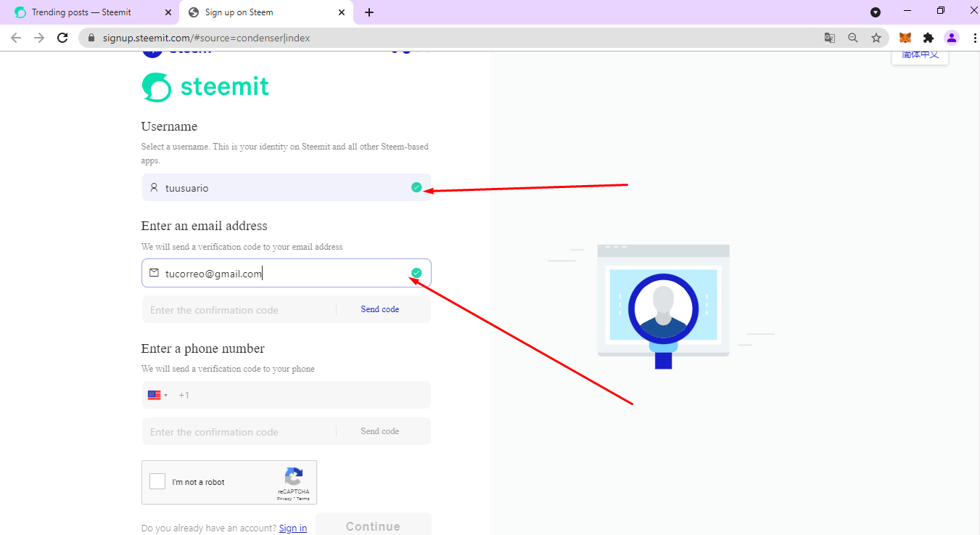
Task: Click the Do you already have an account text
Action: tap(209, 528)
